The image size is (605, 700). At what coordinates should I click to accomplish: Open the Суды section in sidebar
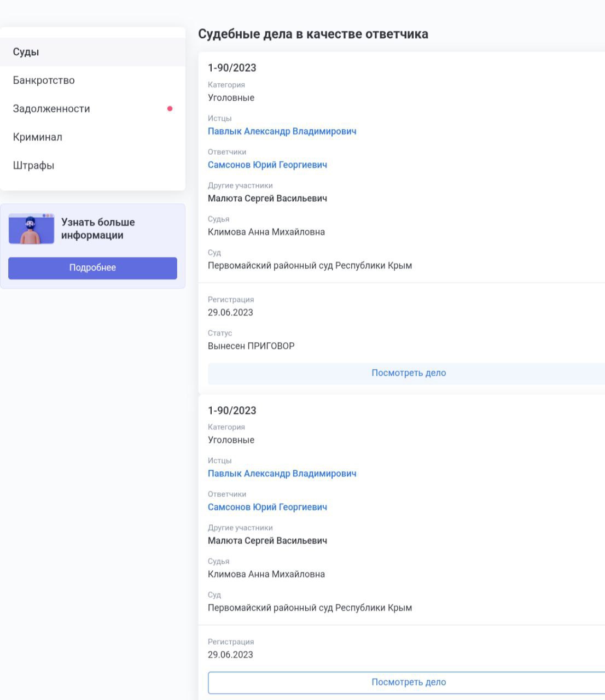(x=92, y=52)
